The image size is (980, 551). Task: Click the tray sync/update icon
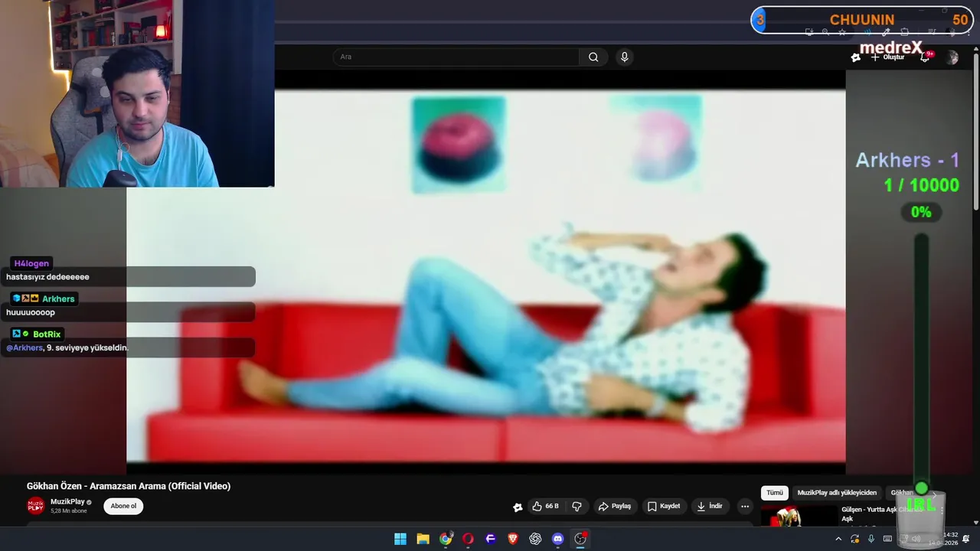[x=854, y=539]
